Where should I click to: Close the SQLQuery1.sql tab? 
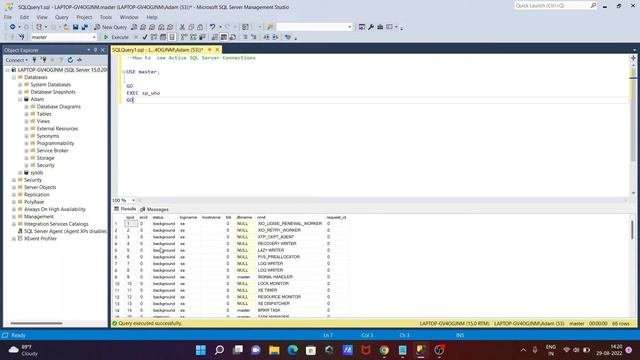[218, 50]
